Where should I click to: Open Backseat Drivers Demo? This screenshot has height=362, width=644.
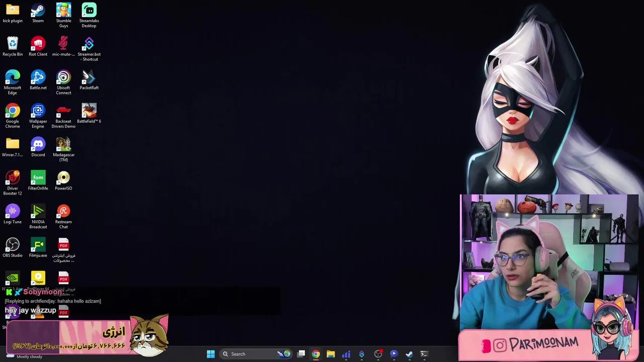(63, 116)
